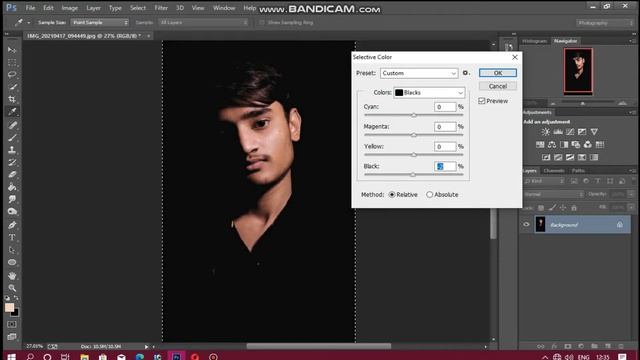Click the Cyan slider handle
This screenshot has width=640, height=360.
[x=413, y=116]
